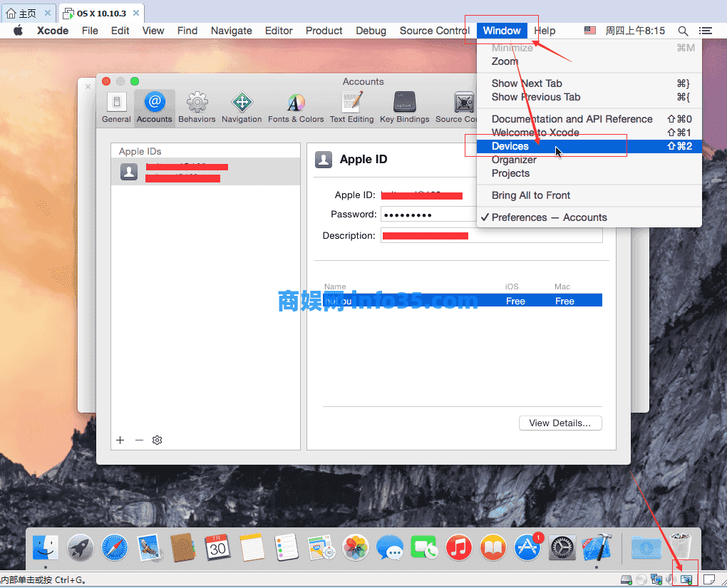The width and height of the screenshot is (727, 588).
Task: Click the Xcode icon in the Dock
Action: [x=597, y=547]
